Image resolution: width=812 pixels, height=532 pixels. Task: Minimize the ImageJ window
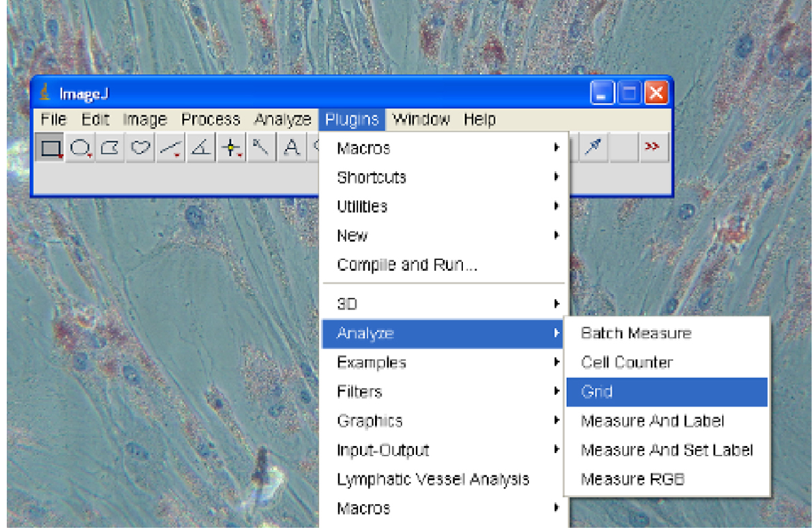(x=602, y=93)
